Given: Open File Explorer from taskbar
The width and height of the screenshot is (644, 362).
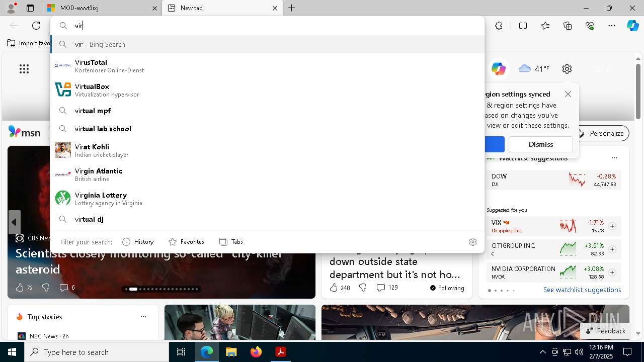Looking at the screenshot, I should coord(231,352).
